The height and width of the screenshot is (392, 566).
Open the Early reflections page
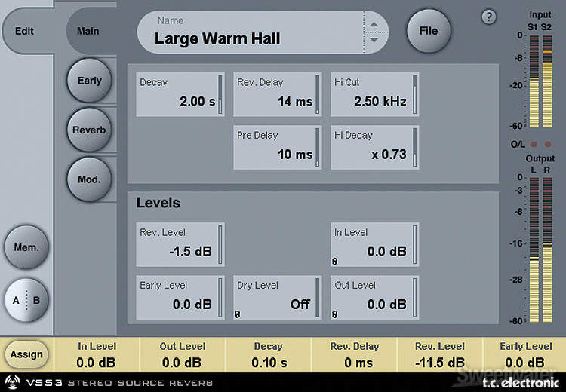(x=89, y=81)
